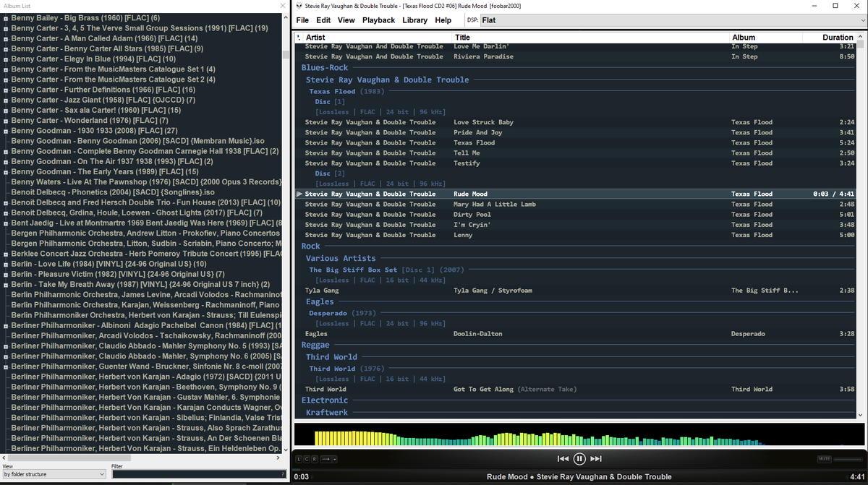Open the File menu
This screenshot has width=868, height=485.
pyautogui.click(x=302, y=20)
